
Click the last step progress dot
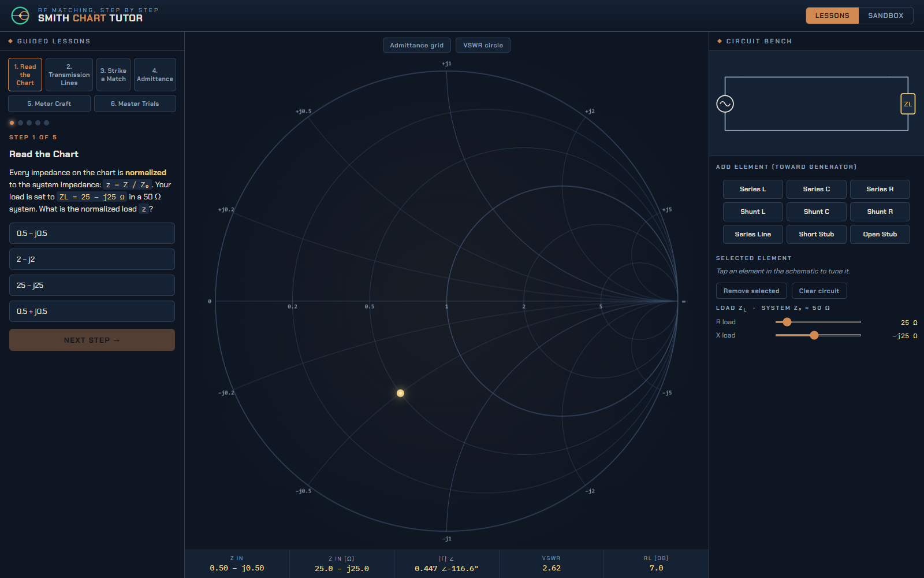pos(46,123)
